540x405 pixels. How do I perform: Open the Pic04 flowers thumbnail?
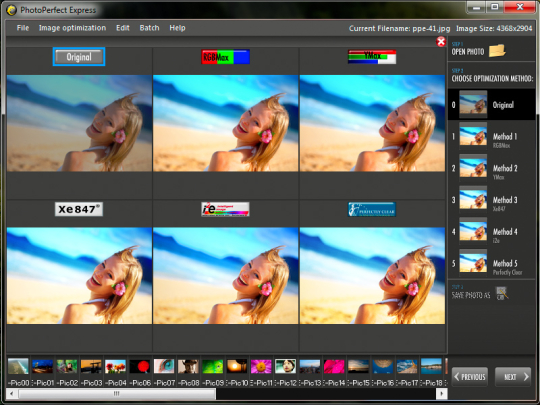[115, 366]
